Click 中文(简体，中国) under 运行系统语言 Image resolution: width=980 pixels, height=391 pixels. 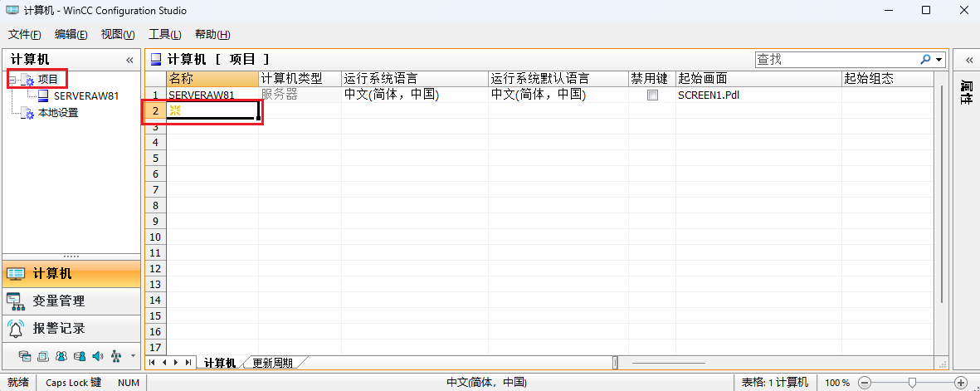(x=415, y=95)
